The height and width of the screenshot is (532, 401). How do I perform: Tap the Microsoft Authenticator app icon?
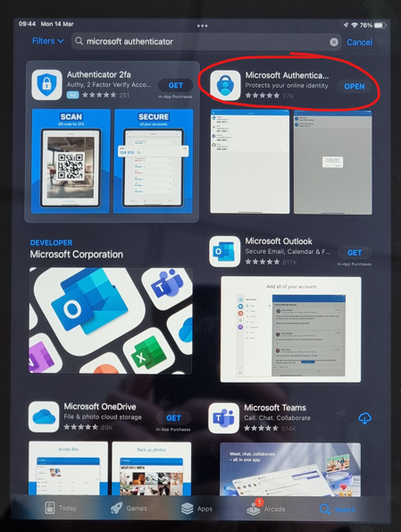coord(225,86)
